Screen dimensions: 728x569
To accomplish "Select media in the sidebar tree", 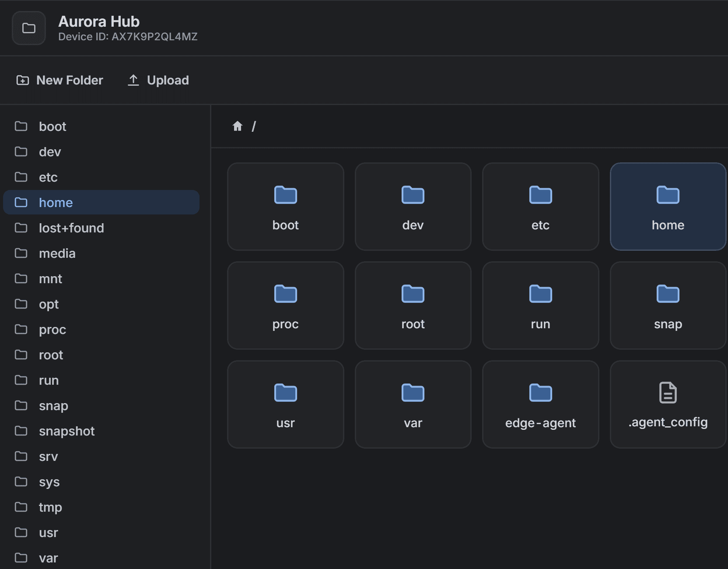I will [101, 253].
